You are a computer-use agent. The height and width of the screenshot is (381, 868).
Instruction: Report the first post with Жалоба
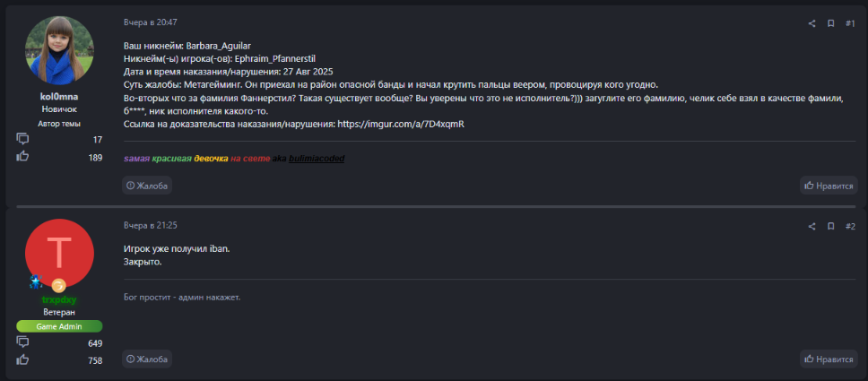147,186
